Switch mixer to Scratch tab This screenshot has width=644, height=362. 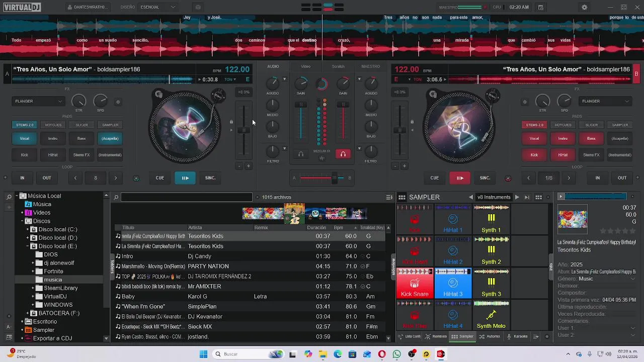coord(338,66)
